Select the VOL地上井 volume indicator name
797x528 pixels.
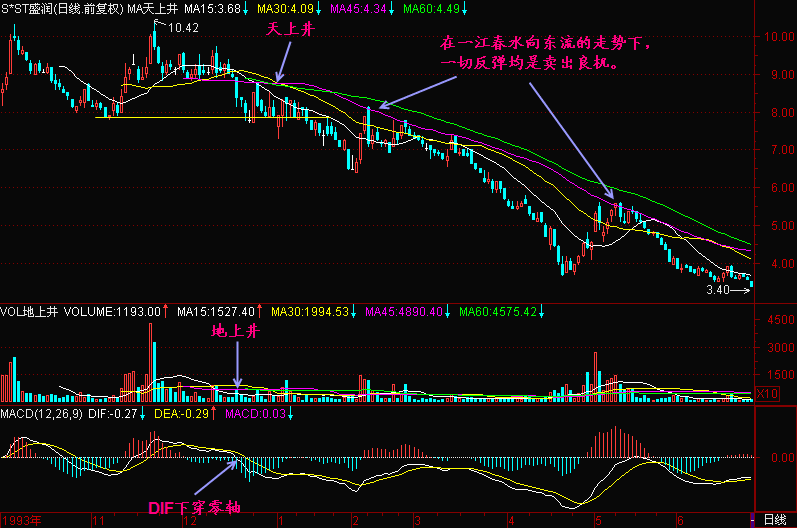pos(30,312)
